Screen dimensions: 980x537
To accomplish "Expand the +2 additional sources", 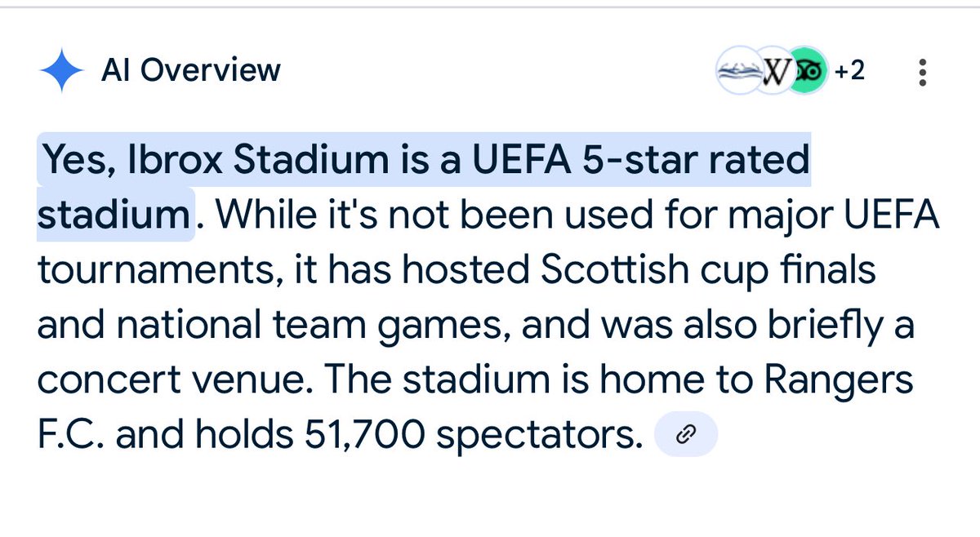I will (x=849, y=73).
